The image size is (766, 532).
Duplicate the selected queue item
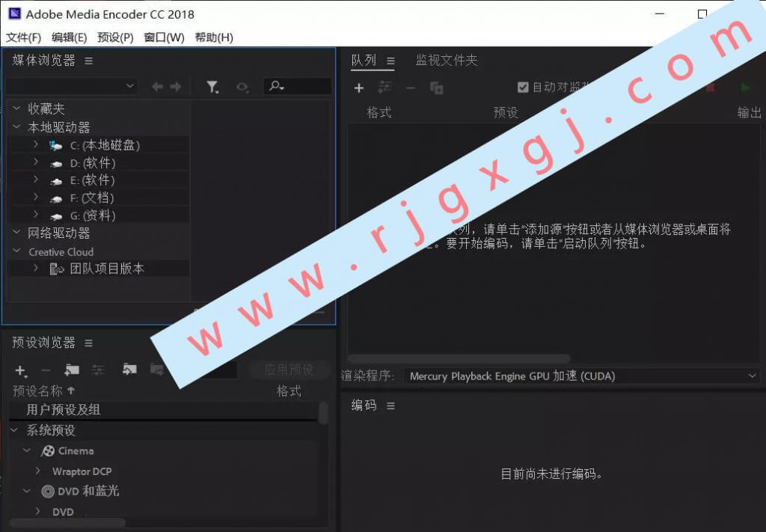click(436, 88)
